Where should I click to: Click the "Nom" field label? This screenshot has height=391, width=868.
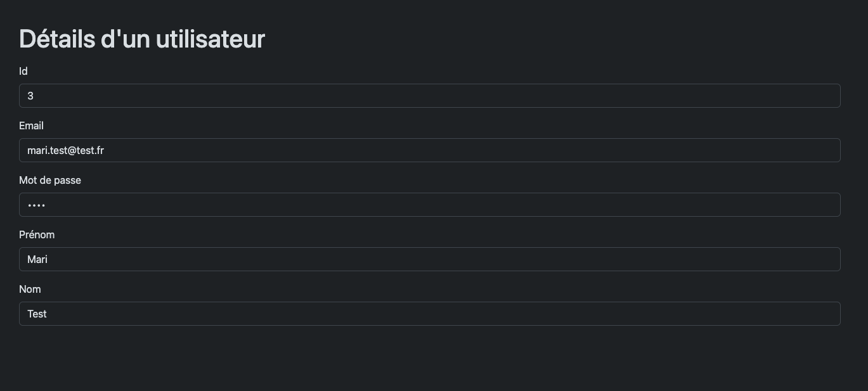click(30, 289)
